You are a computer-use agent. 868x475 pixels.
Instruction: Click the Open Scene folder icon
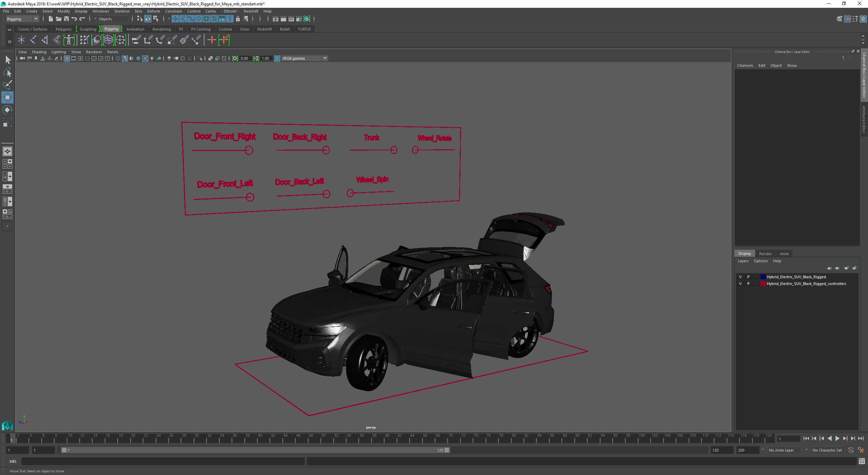[58, 19]
